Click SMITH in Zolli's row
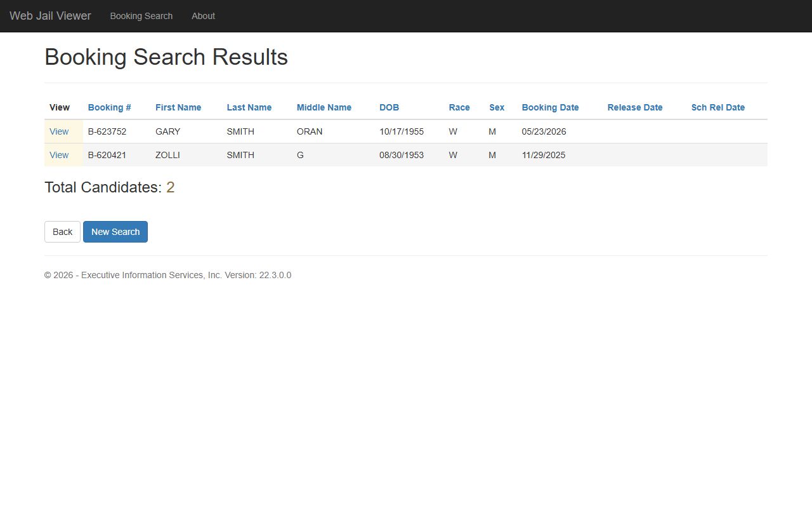The height and width of the screenshot is (508, 812). click(x=240, y=155)
